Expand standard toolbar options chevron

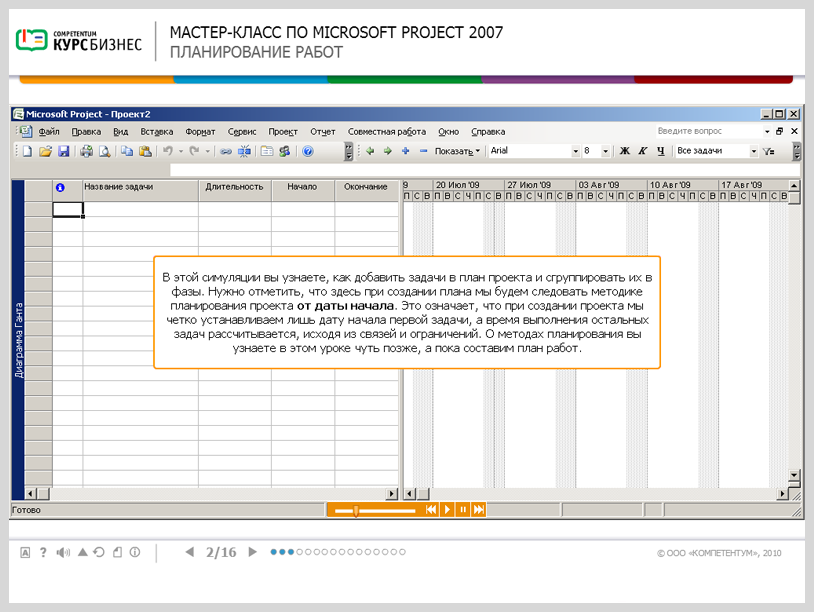(x=349, y=151)
